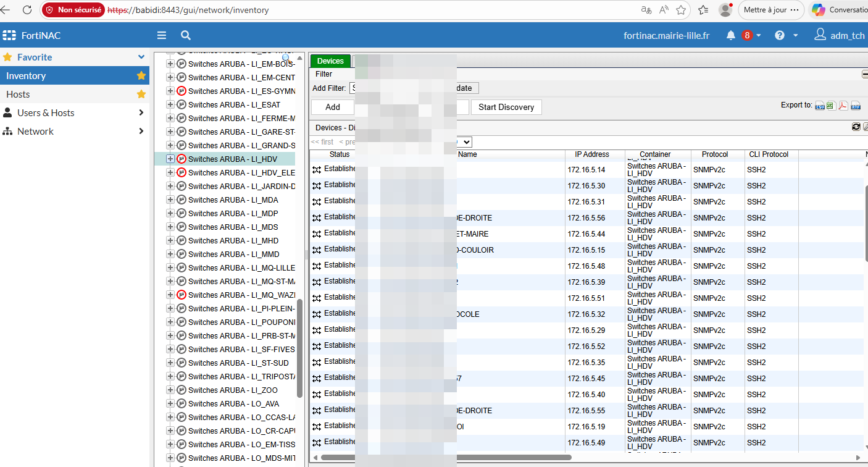Switch to the Devices tab
This screenshot has height=467, width=868.
[x=330, y=61]
